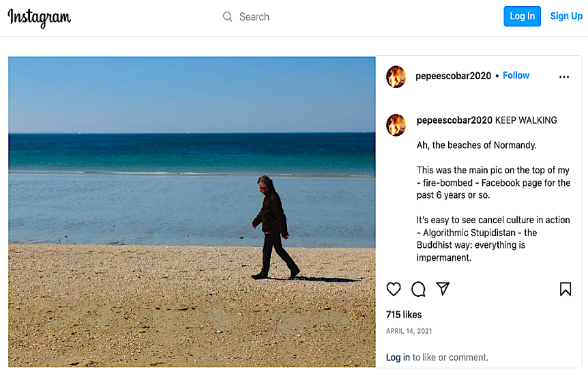Click the header profile avatar
588x370 pixels.
click(x=396, y=76)
